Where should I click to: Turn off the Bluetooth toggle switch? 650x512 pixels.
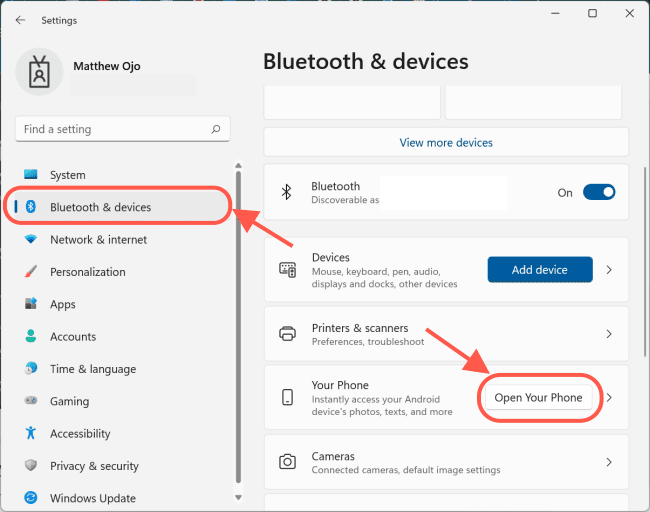[598, 192]
